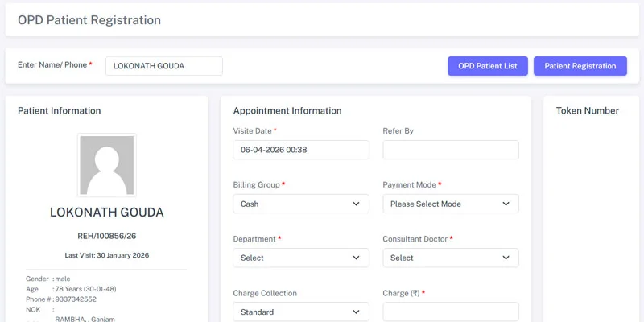Open the Department Select dropdown

point(301,258)
